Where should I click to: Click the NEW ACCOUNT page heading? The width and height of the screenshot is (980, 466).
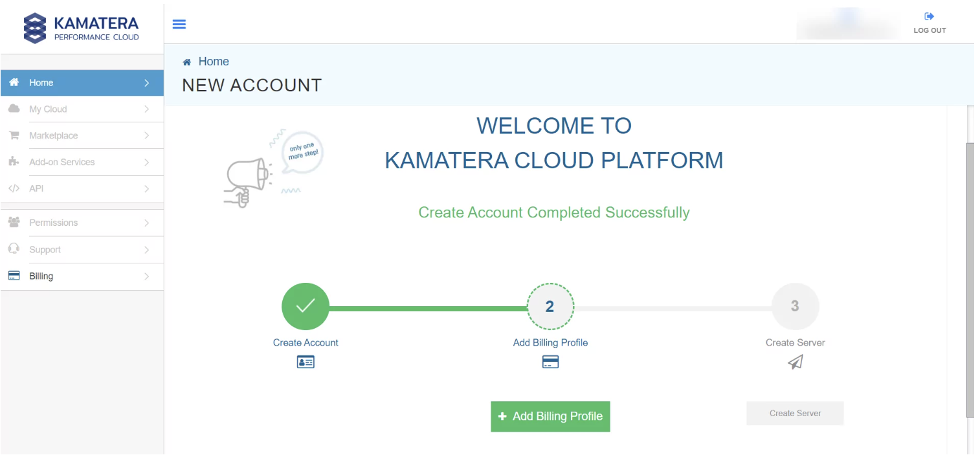click(252, 85)
